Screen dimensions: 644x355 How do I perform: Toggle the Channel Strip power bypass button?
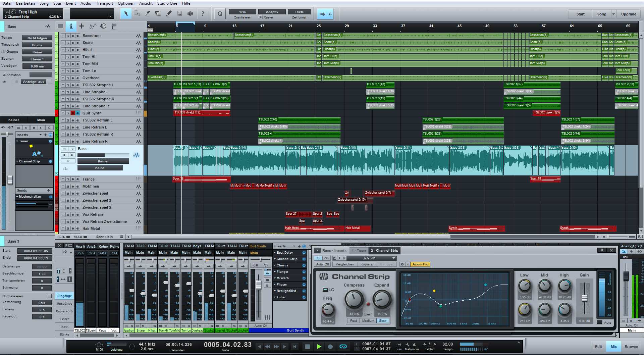(x=318, y=258)
